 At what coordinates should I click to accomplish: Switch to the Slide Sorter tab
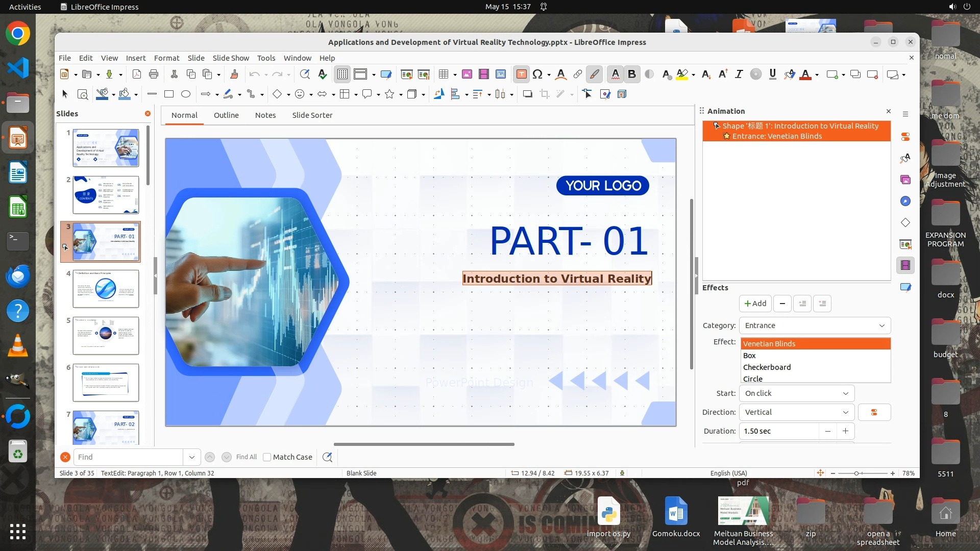point(312,115)
